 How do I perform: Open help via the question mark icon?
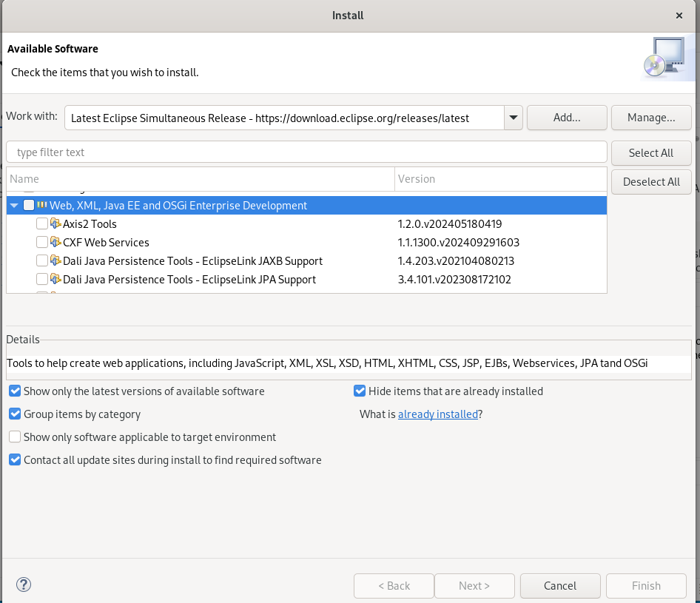[23, 585]
